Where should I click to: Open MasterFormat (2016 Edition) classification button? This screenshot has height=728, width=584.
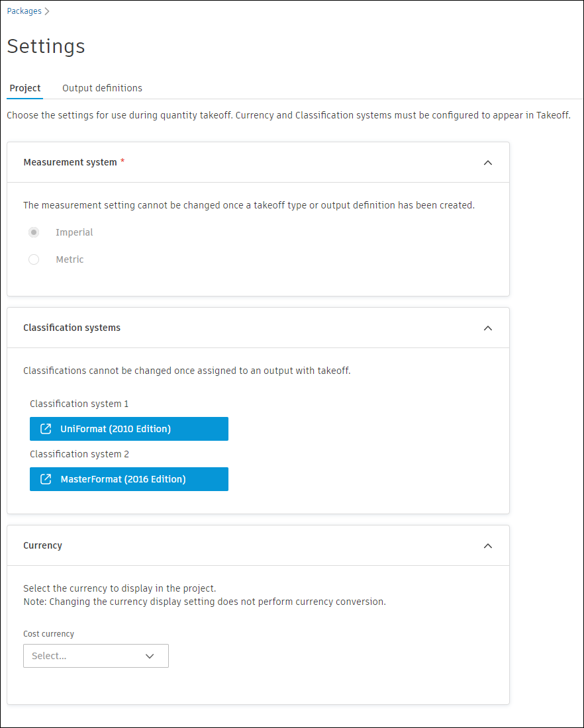tap(129, 479)
